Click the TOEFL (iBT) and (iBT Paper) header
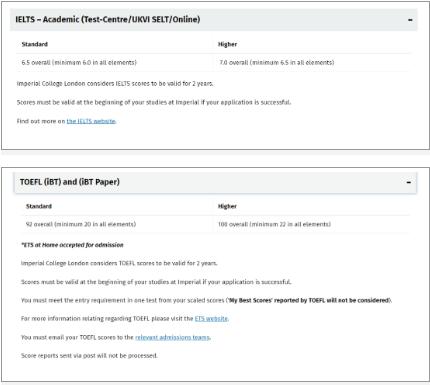The height and width of the screenshot is (385, 430). [215, 182]
